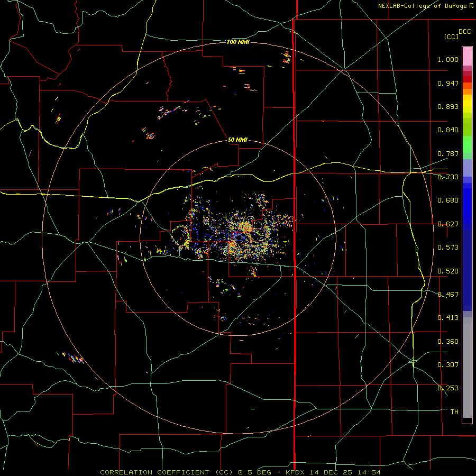Click the 0.840 scale value
The height and width of the screenshot is (476, 476).
point(448,130)
